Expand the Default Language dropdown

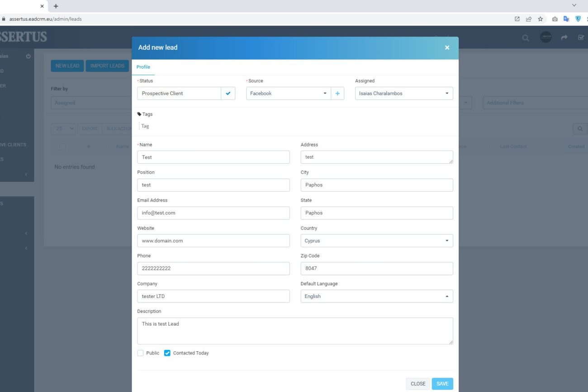(x=376, y=297)
